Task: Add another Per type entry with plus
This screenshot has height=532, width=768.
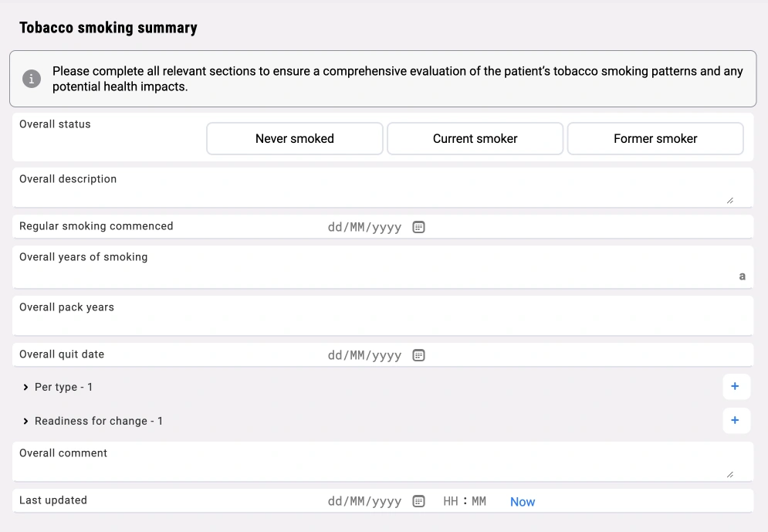Action: (735, 387)
